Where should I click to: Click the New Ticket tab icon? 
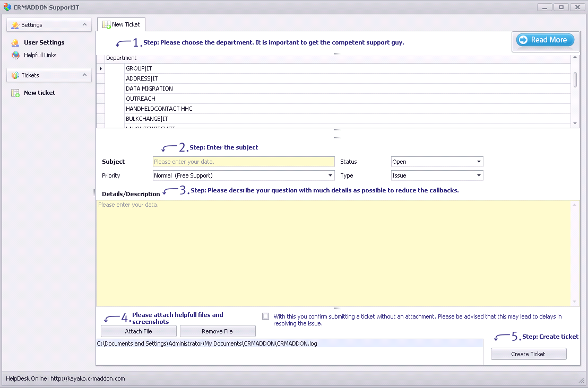click(x=107, y=25)
